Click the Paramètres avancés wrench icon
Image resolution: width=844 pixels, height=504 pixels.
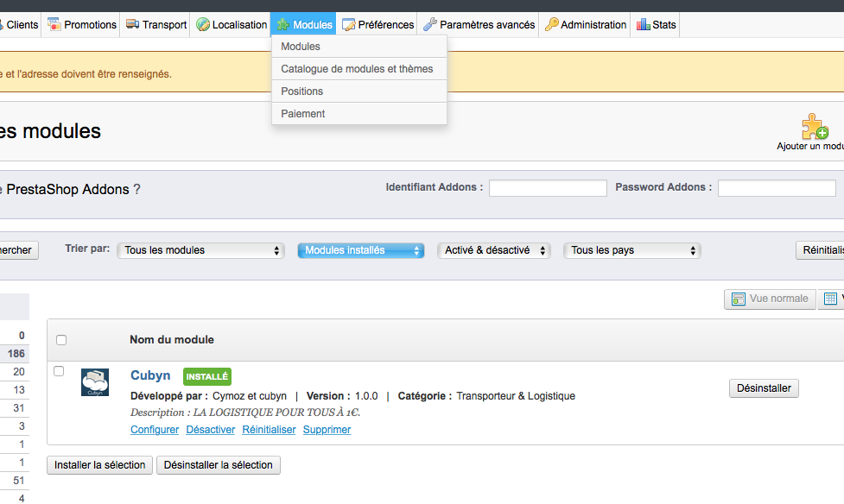429,24
